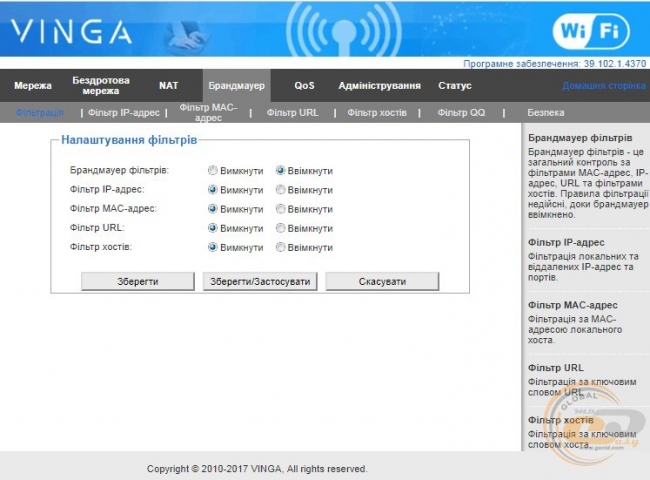Screen dimensions: 650x480
Task: Enable Ввімкнути for Фільтр MAC-адрес
Action: point(281,208)
